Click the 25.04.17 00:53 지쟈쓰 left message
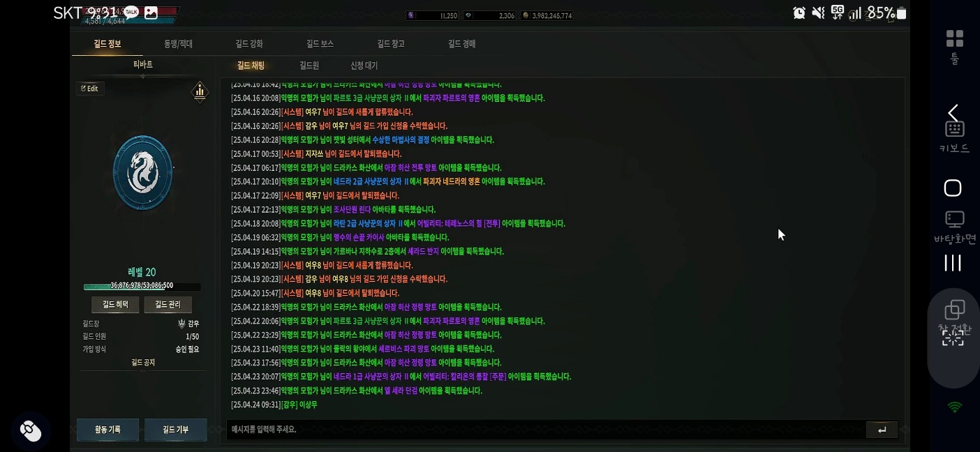 point(316,153)
